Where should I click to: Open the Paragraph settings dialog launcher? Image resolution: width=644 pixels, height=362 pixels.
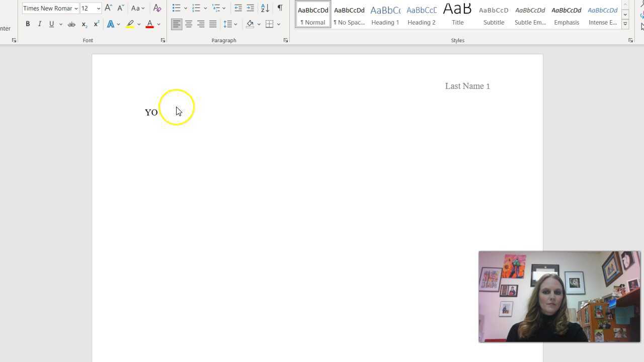(x=286, y=40)
